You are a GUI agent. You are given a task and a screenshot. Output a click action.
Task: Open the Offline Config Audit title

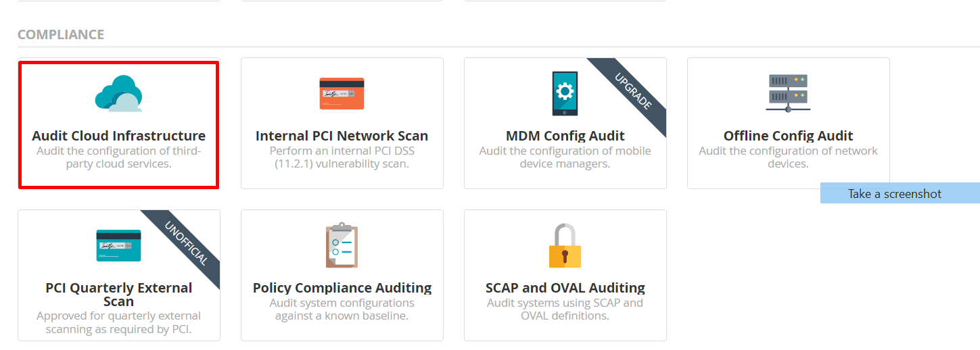click(x=788, y=136)
